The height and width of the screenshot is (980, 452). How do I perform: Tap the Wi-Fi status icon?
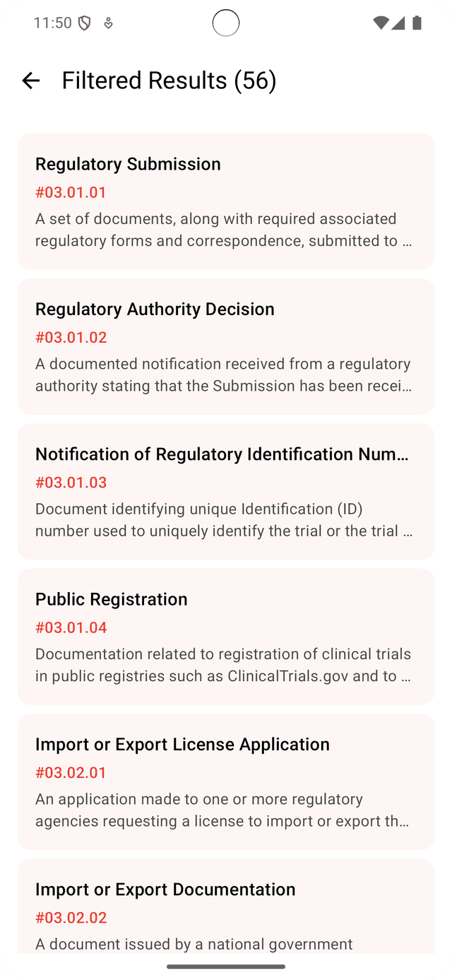[381, 23]
